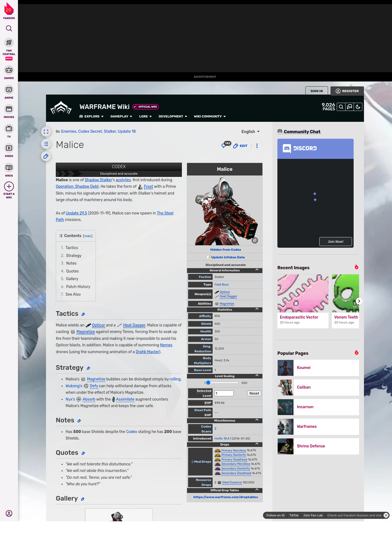Open the Wiki Community menu
The width and height of the screenshot is (392, 545).
[210, 116]
